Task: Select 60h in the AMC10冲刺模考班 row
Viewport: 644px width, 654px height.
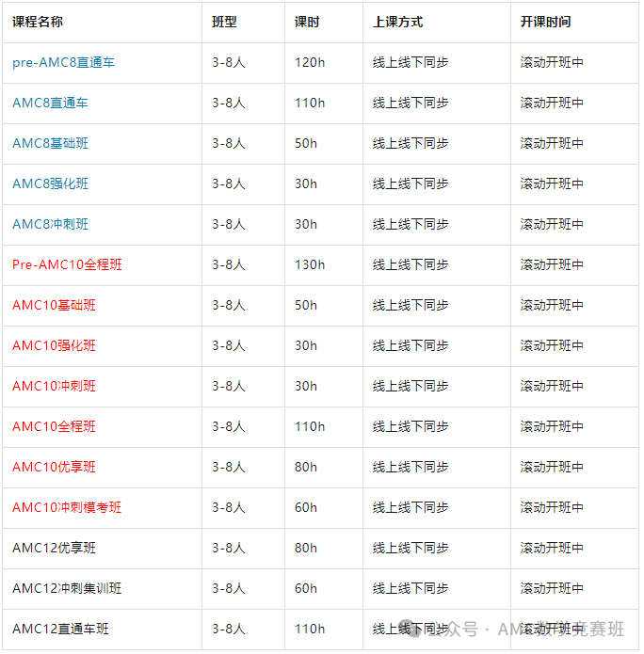Action: 306,507
